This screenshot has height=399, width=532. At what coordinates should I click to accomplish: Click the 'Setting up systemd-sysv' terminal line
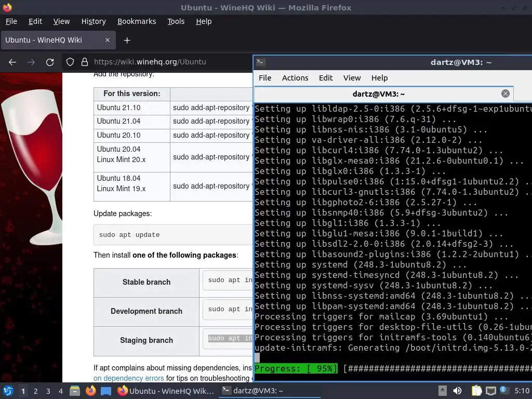pyautogui.click(x=374, y=285)
